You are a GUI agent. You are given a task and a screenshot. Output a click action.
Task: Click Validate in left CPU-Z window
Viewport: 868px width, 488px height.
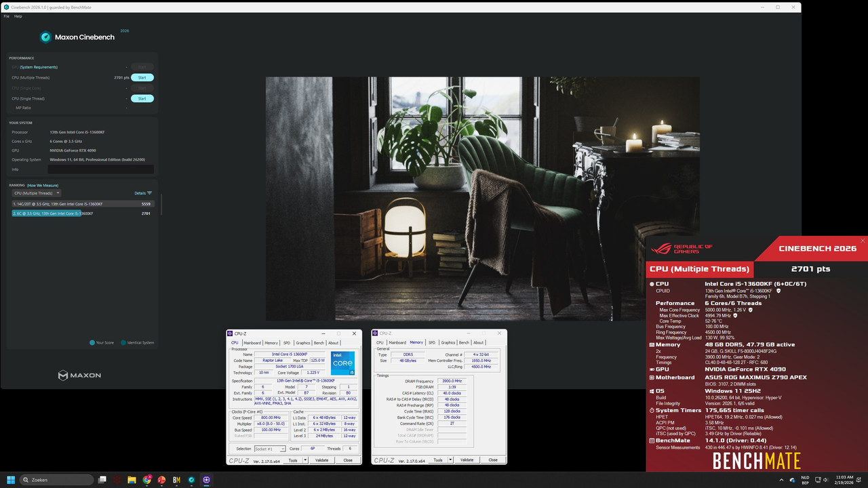point(322,460)
